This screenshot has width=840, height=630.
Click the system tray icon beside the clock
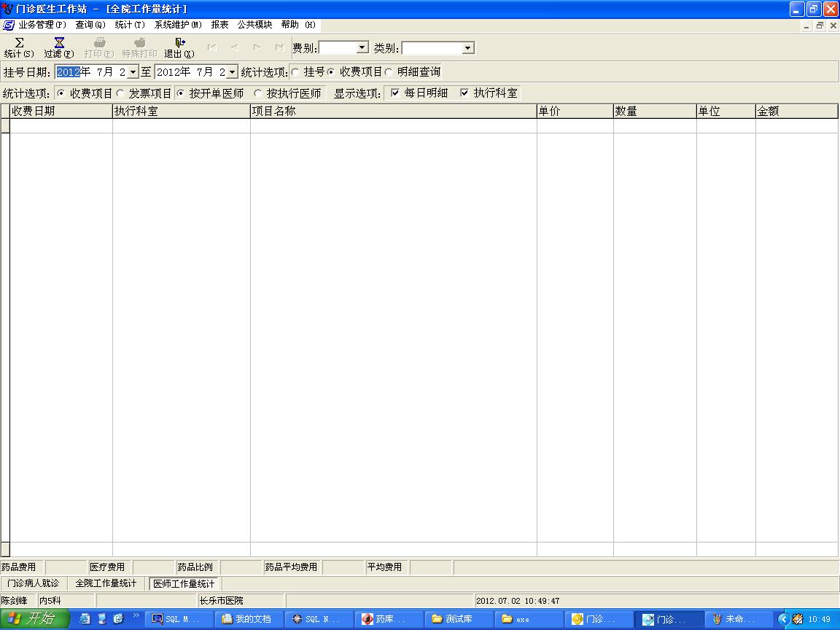click(x=798, y=619)
